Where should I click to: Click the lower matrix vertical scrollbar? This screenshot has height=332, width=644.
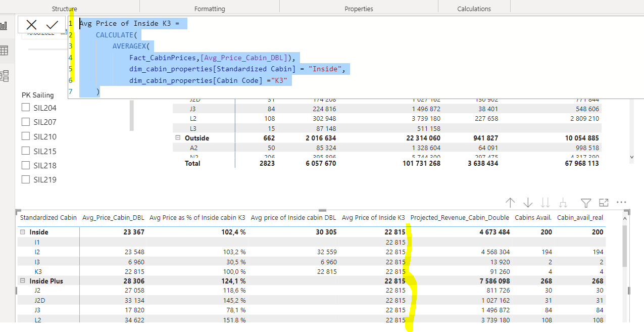(625, 246)
